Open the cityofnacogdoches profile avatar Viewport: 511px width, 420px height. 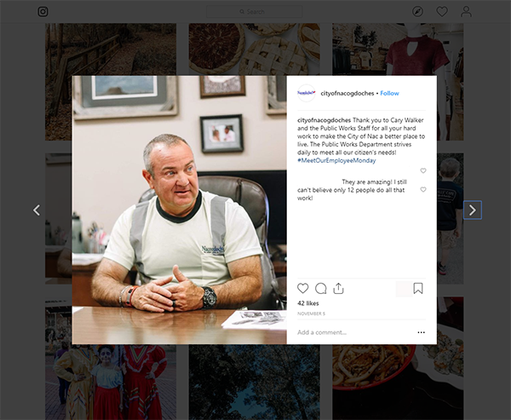(307, 93)
